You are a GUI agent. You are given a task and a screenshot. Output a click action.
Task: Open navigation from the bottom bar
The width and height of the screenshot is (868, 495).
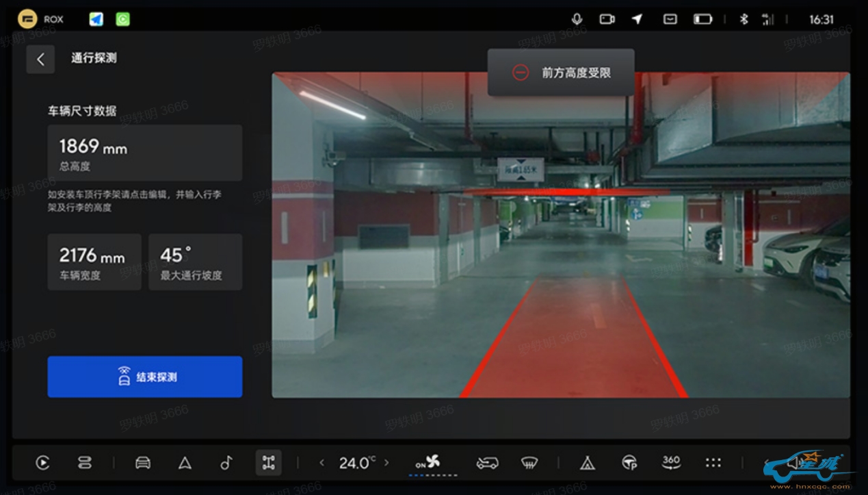185,463
